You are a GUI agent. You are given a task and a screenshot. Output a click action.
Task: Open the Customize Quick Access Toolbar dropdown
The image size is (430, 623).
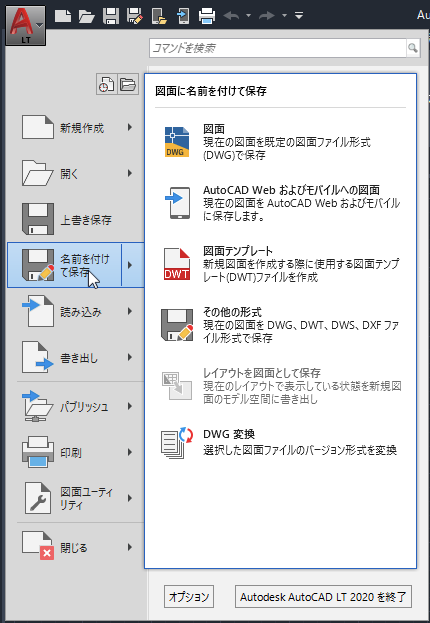coord(299,16)
